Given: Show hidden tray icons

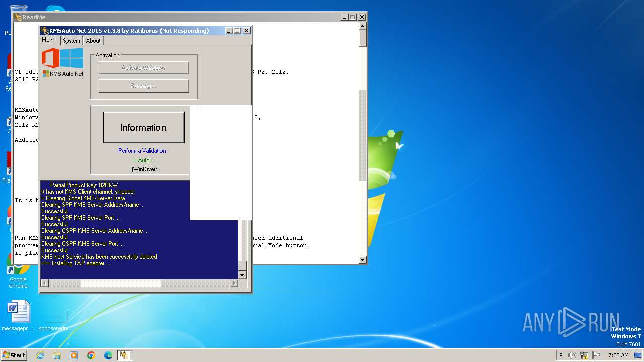Looking at the screenshot, I should (x=561, y=355).
